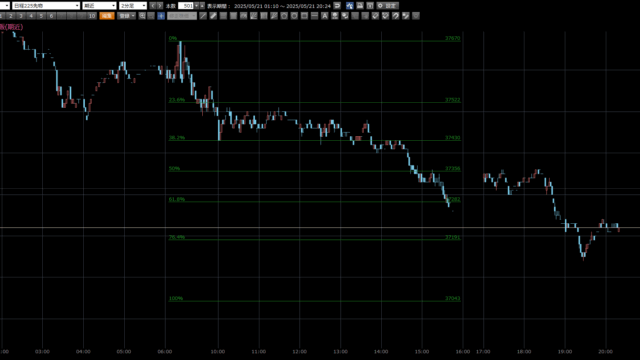This screenshot has height=360, width=640.
Task: Toggle the highlighted blue chart mode icon
Action: click(350, 6)
